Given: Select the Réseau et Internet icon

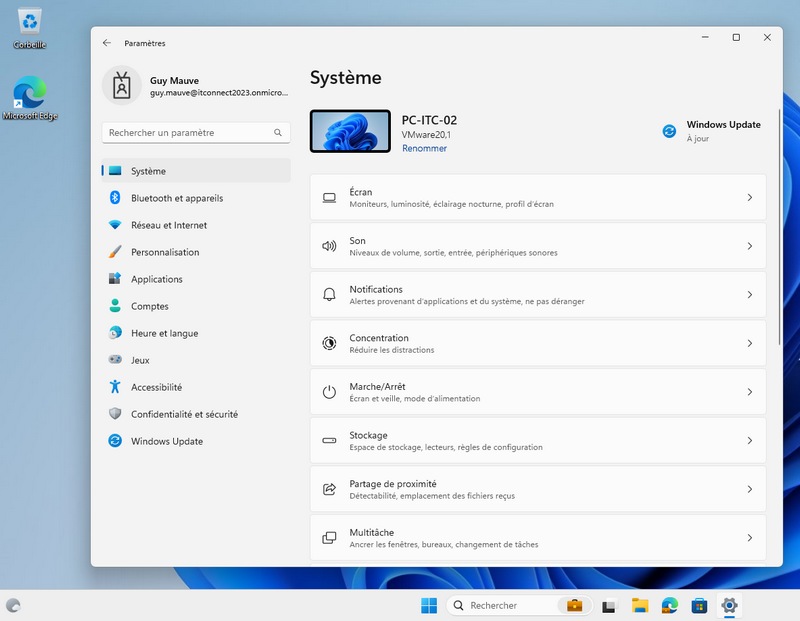Looking at the screenshot, I should pos(115,225).
